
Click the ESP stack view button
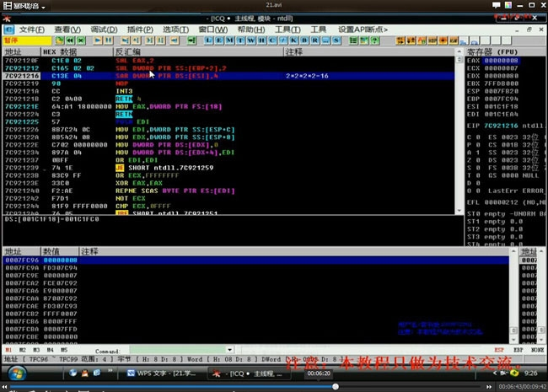point(499,350)
